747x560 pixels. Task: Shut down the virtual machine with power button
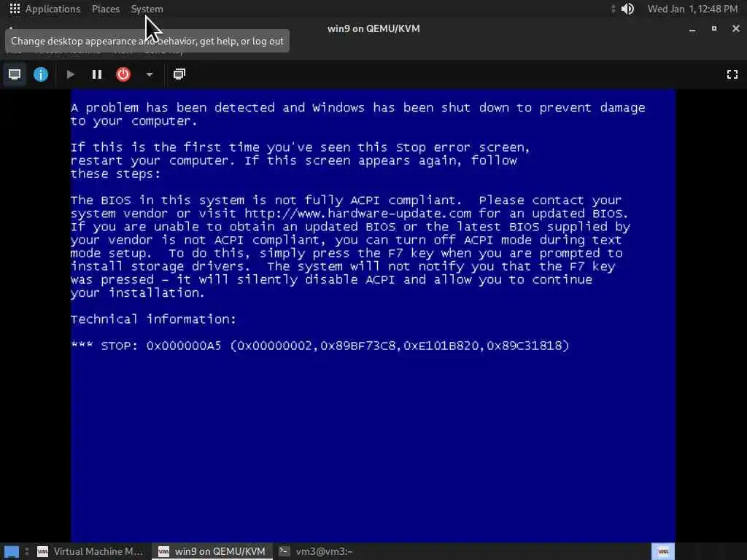[123, 74]
